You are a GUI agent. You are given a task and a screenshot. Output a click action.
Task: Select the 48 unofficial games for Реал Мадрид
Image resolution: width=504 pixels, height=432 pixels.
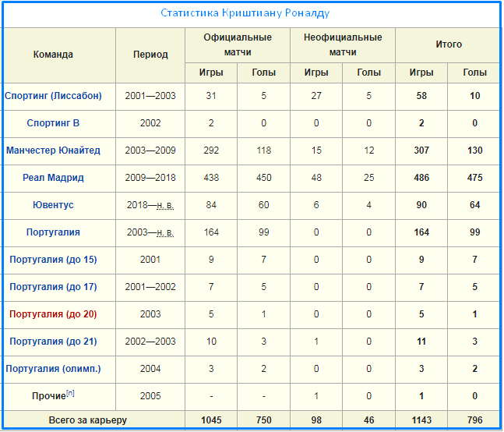coord(316,178)
